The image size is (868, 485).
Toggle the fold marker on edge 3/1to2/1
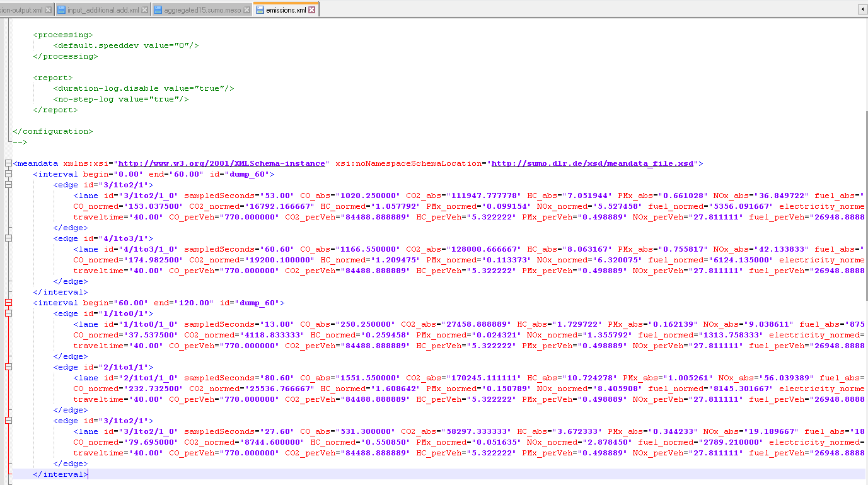pyautogui.click(x=8, y=185)
